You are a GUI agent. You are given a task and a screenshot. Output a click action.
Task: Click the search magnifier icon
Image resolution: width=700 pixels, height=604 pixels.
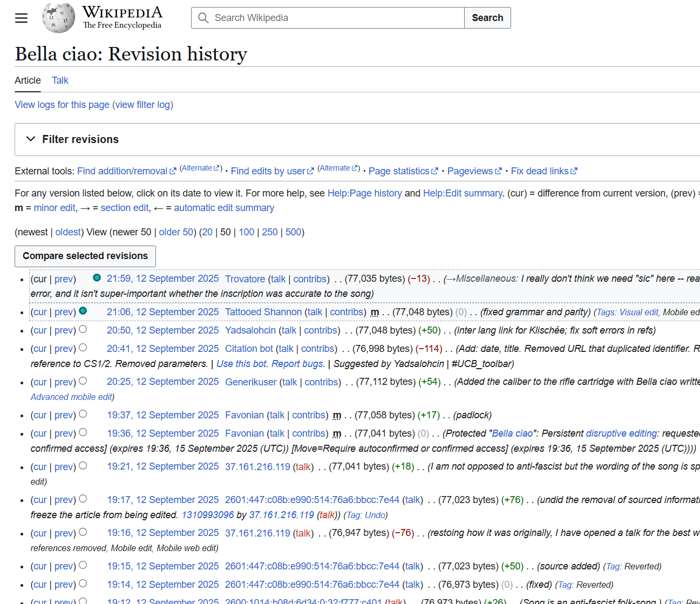[x=203, y=18]
